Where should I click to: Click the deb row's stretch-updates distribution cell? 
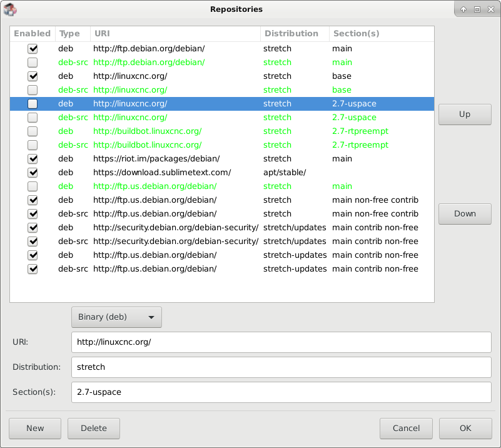coord(295,255)
